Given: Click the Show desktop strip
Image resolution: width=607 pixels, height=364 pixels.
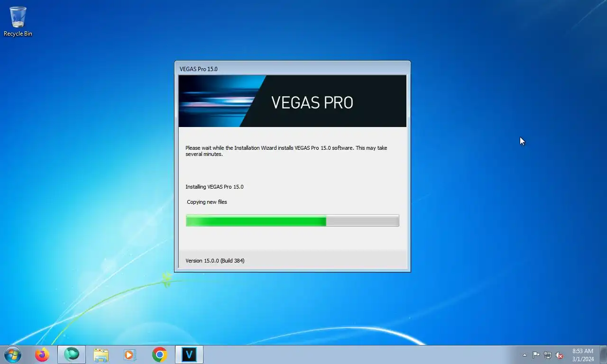Looking at the screenshot, I should click(603, 355).
